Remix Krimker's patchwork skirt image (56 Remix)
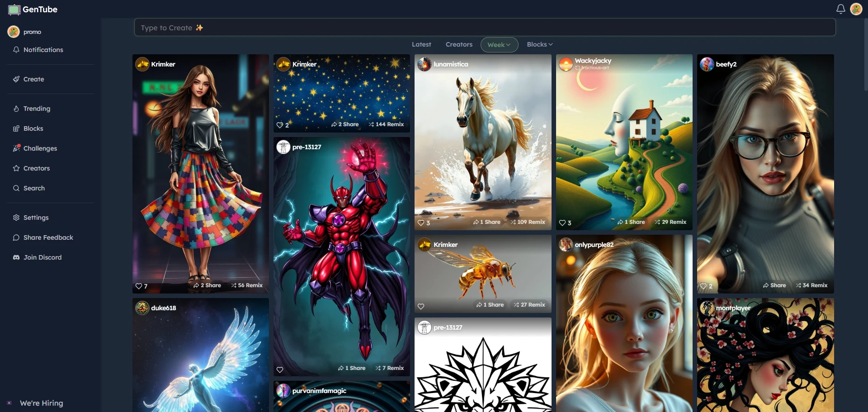This screenshot has height=412, width=868. [247, 285]
